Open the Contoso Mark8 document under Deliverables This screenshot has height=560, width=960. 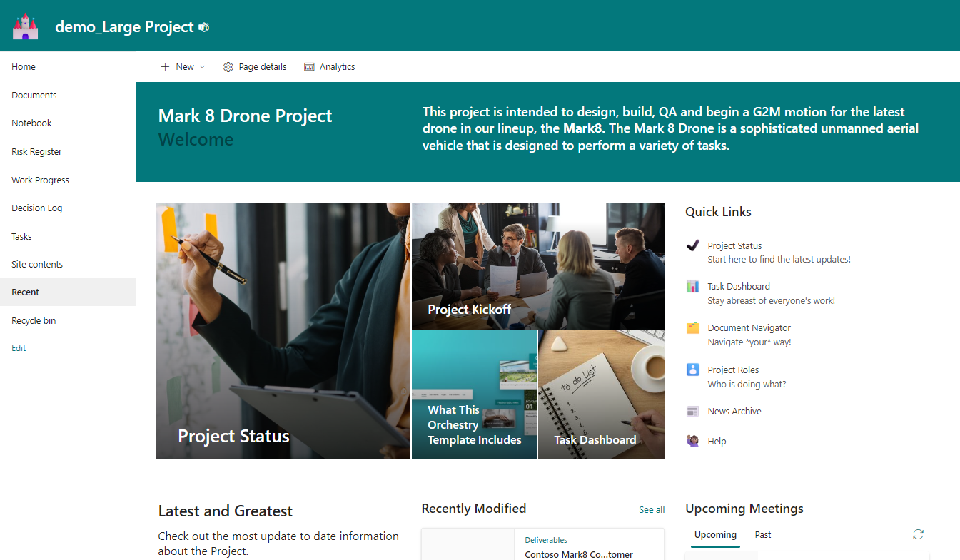[578, 554]
